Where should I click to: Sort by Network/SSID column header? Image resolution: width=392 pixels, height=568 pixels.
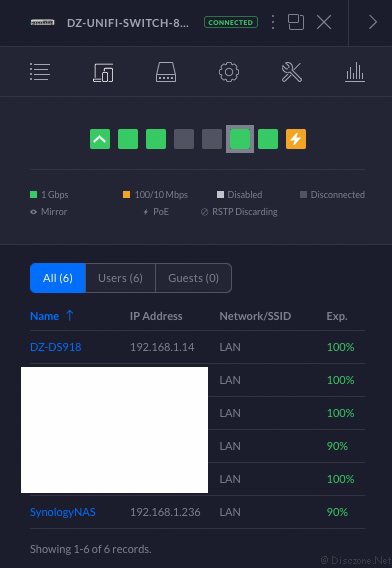pyautogui.click(x=255, y=316)
